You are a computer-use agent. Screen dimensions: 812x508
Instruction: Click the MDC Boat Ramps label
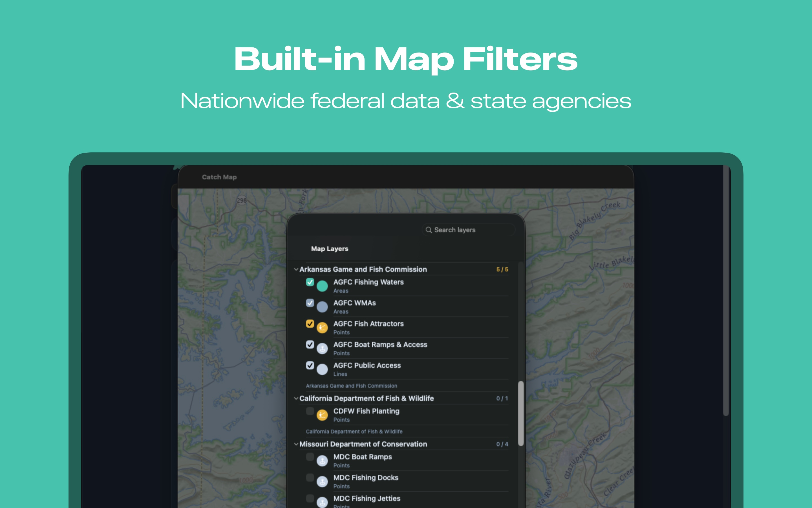tap(362, 457)
